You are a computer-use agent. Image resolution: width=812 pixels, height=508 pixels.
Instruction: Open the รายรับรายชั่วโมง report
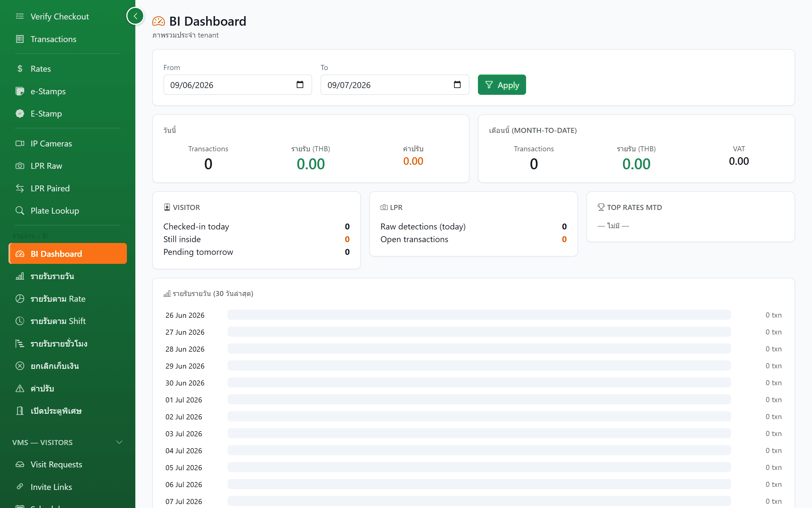coord(68,343)
